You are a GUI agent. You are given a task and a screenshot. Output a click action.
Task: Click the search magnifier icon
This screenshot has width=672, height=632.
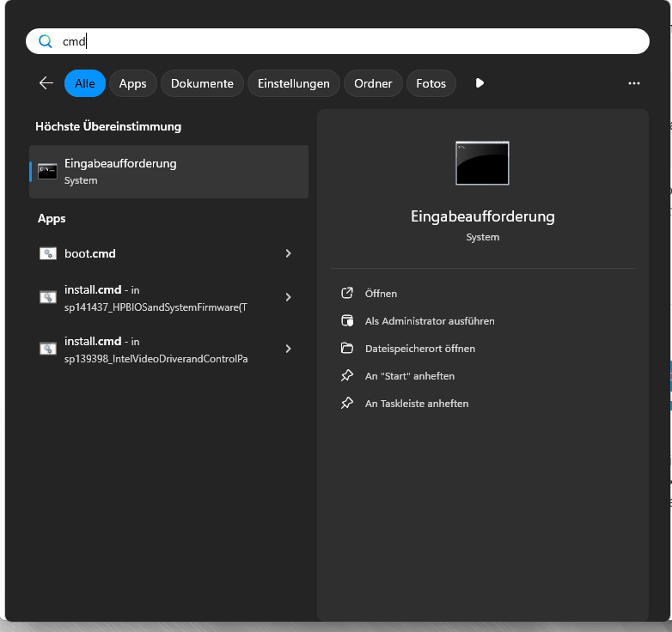[46, 41]
